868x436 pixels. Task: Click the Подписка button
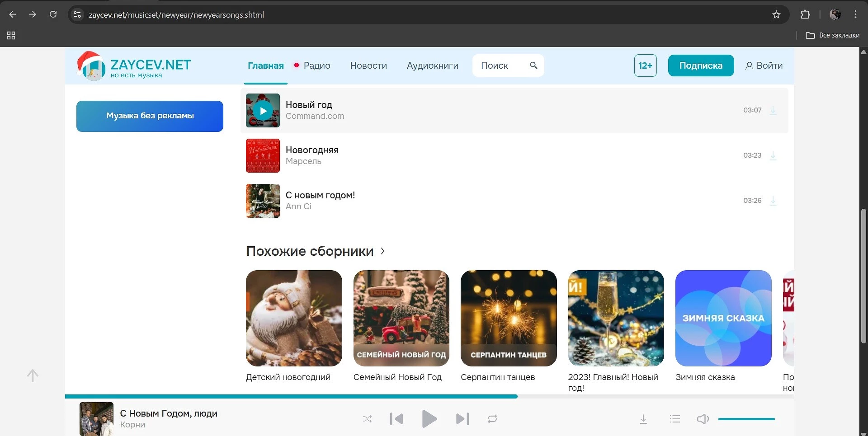click(701, 66)
